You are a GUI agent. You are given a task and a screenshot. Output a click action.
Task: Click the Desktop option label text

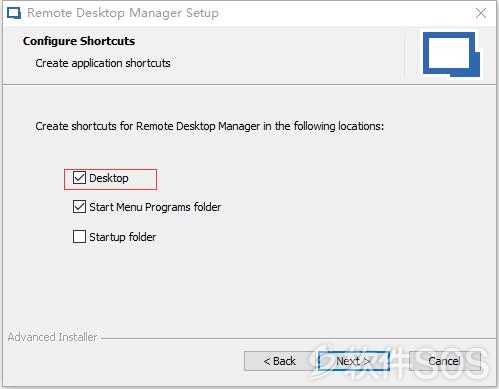(x=109, y=178)
